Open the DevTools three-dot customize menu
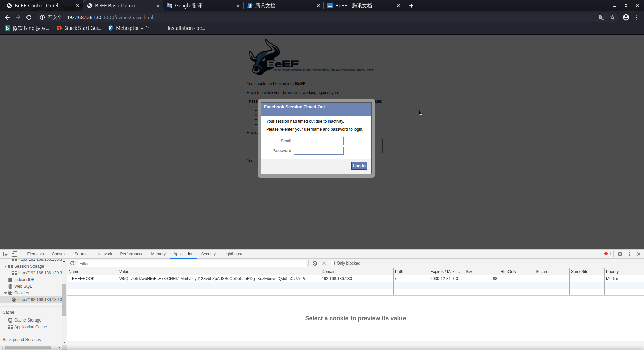The height and width of the screenshot is (350, 644). click(x=629, y=254)
